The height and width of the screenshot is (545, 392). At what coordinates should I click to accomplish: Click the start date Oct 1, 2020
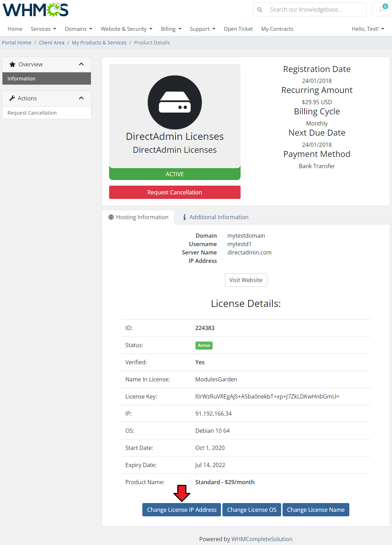pyautogui.click(x=210, y=448)
